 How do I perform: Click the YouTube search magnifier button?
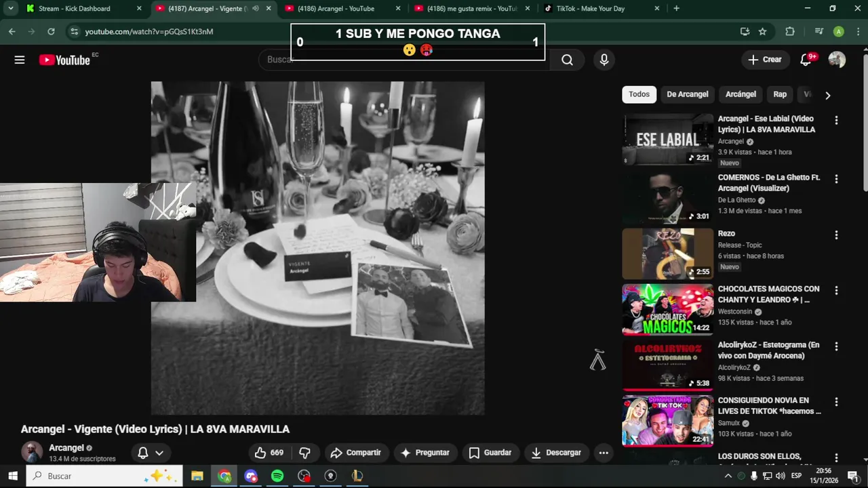[x=567, y=60]
